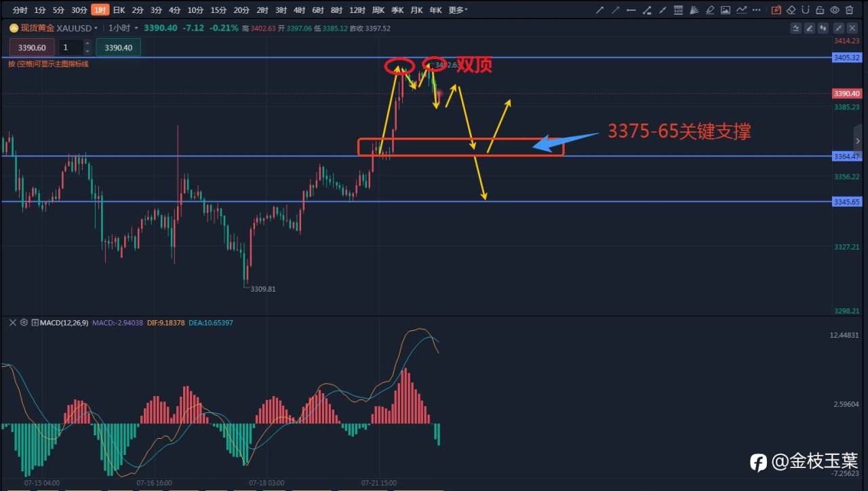The image size is (868, 491).
Task: Switch to the 3分 timeframe
Action: [x=156, y=10]
